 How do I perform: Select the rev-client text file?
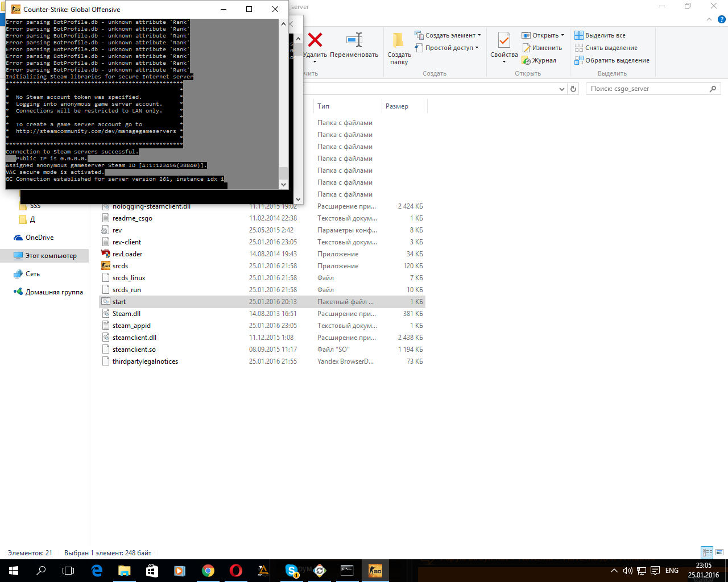pyautogui.click(x=262, y=242)
